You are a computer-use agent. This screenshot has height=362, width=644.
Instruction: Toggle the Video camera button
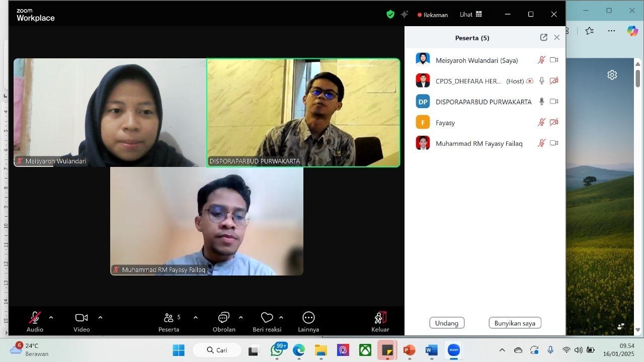pyautogui.click(x=82, y=318)
